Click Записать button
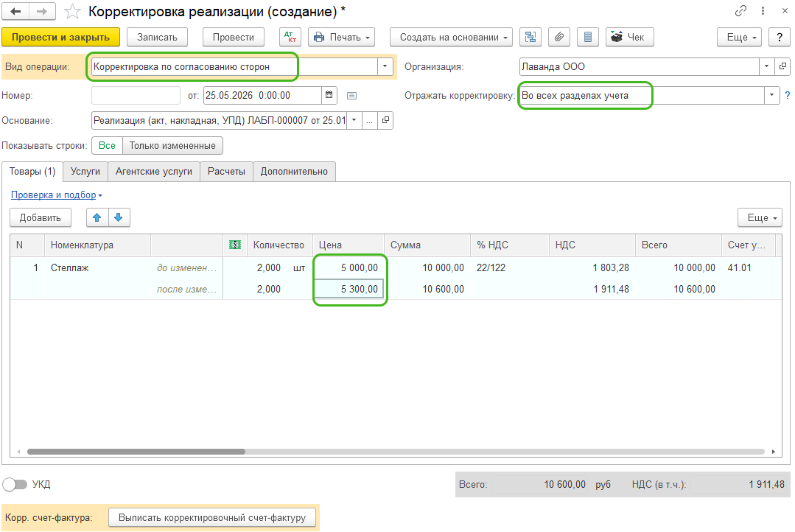Screen dimensions: 795x532 [x=157, y=37]
